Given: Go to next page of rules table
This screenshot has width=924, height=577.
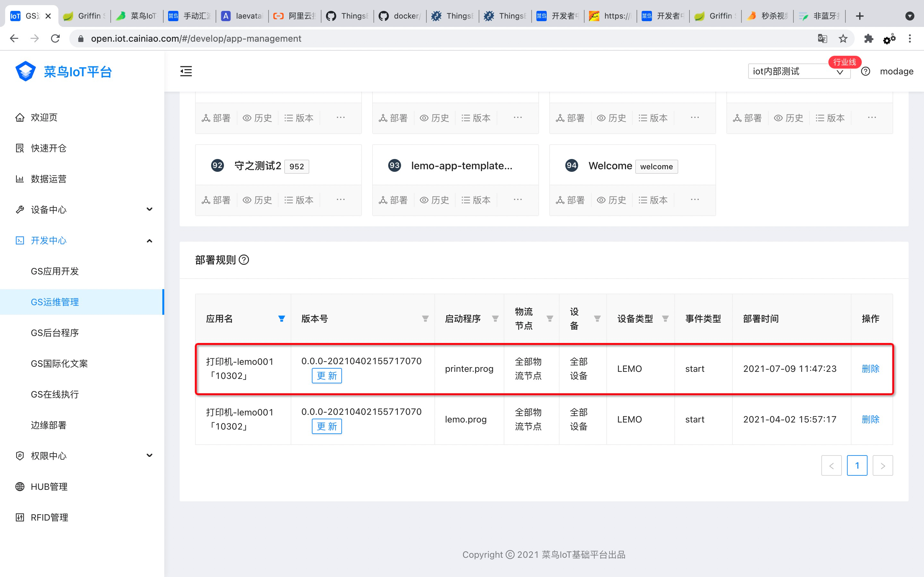Looking at the screenshot, I should (x=882, y=465).
